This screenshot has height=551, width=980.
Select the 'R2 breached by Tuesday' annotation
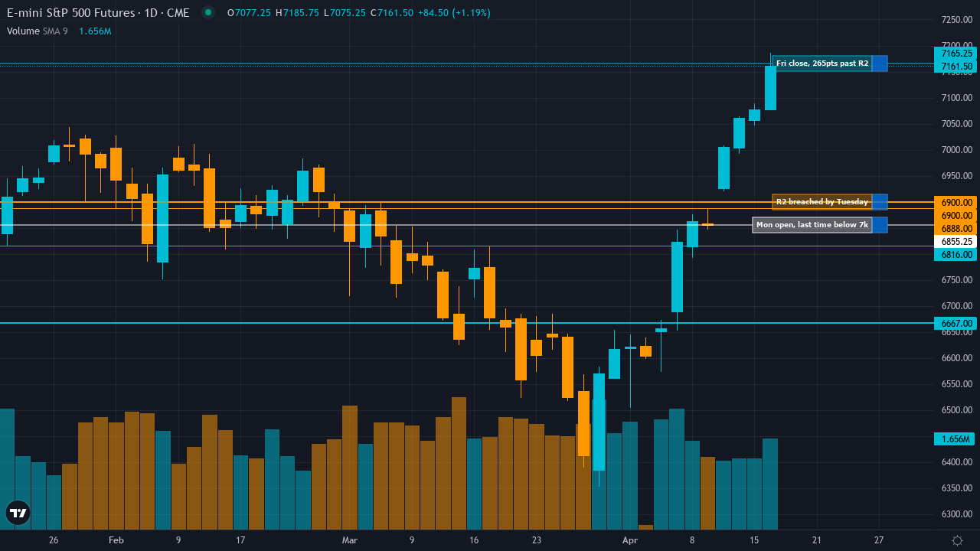click(822, 202)
